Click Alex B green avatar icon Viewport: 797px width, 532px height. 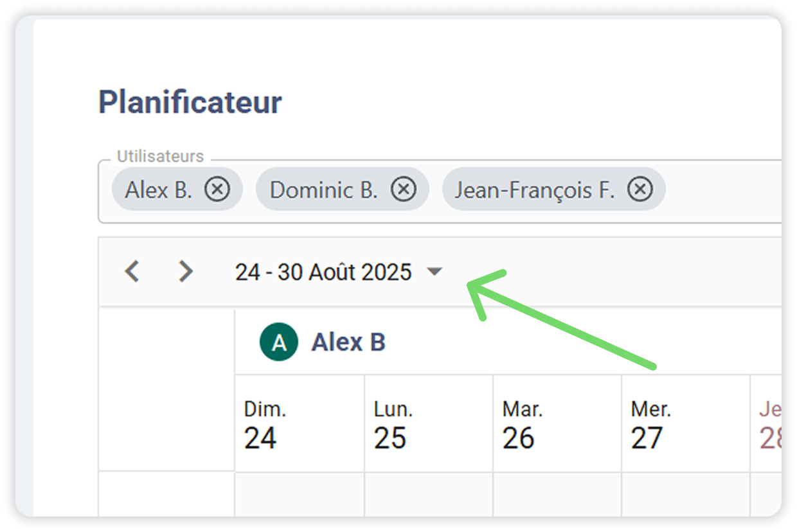pos(278,342)
